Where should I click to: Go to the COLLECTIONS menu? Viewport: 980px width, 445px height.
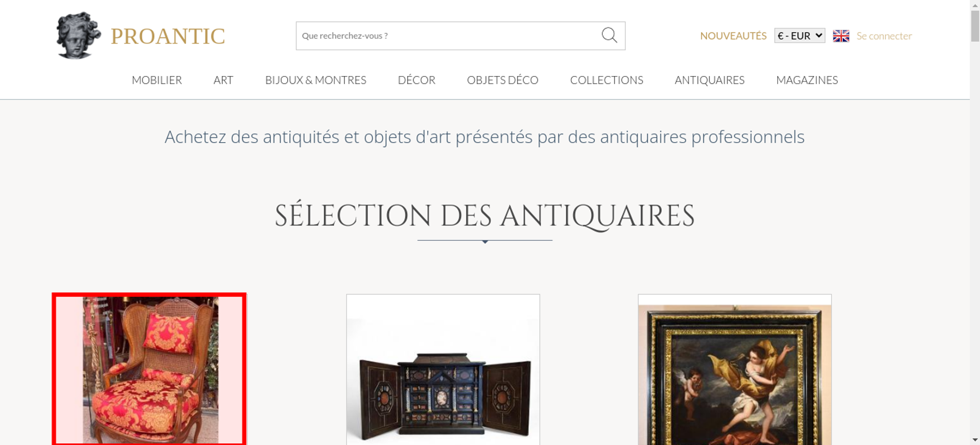[607, 80]
